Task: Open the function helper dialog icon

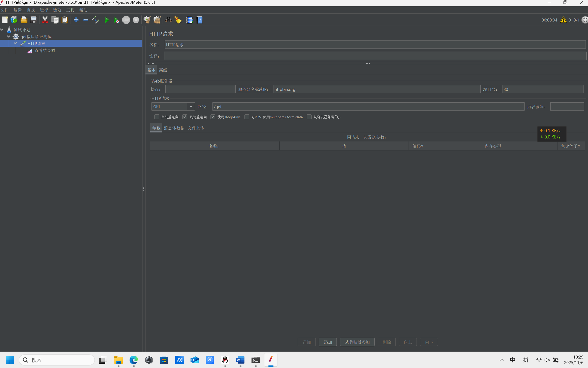Action: tap(189, 20)
